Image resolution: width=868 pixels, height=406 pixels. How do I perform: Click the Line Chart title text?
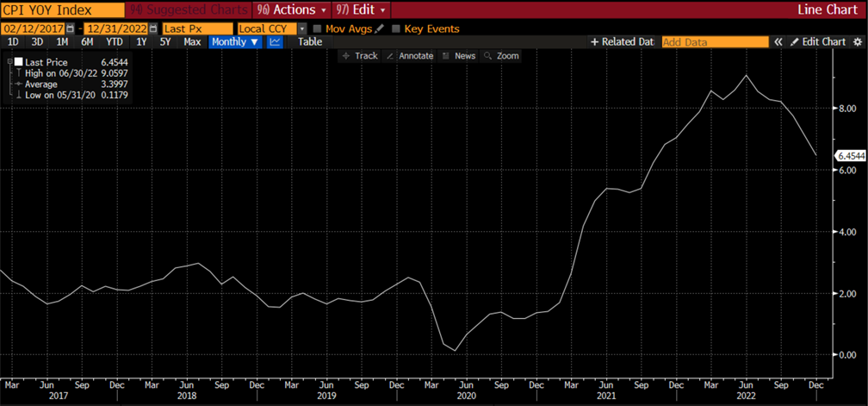tap(828, 9)
